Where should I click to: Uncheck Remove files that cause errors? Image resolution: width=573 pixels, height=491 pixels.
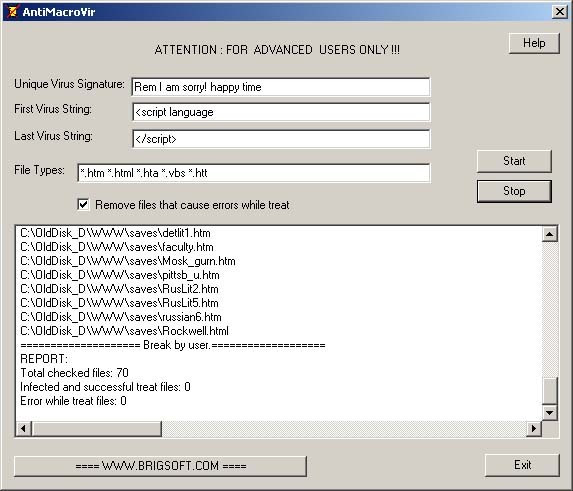click(83, 204)
